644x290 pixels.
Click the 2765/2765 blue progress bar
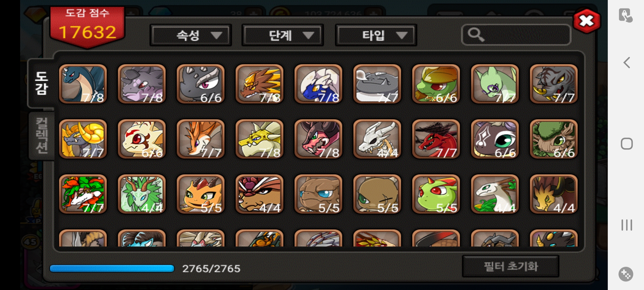[112, 269]
